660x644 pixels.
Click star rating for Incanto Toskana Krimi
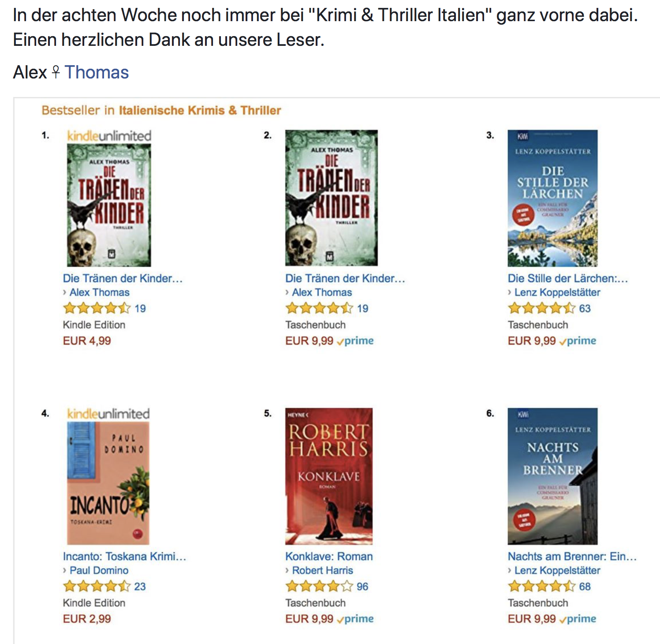pos(97,586)
